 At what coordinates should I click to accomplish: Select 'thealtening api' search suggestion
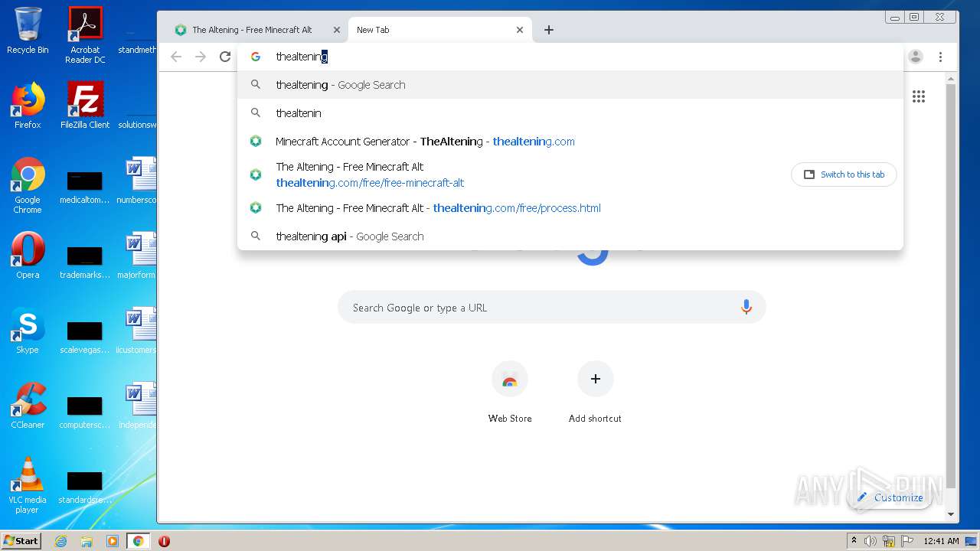(x=570, y=236)
